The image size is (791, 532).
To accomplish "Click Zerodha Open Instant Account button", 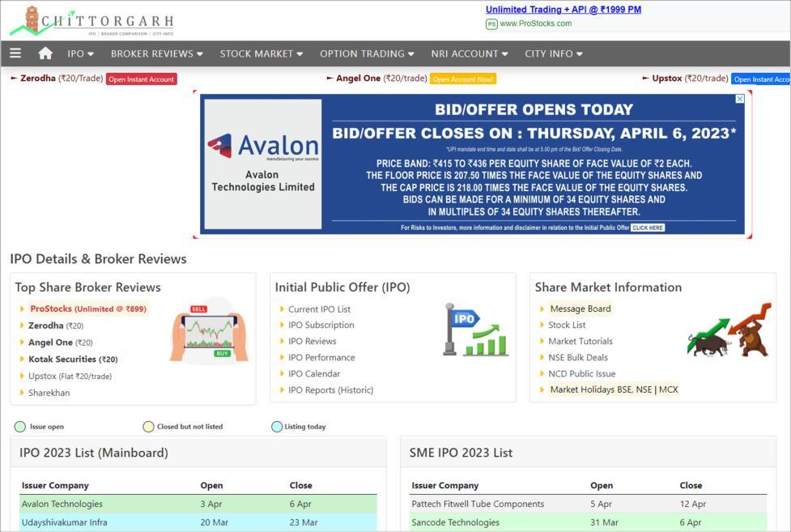I will point(141,79).
